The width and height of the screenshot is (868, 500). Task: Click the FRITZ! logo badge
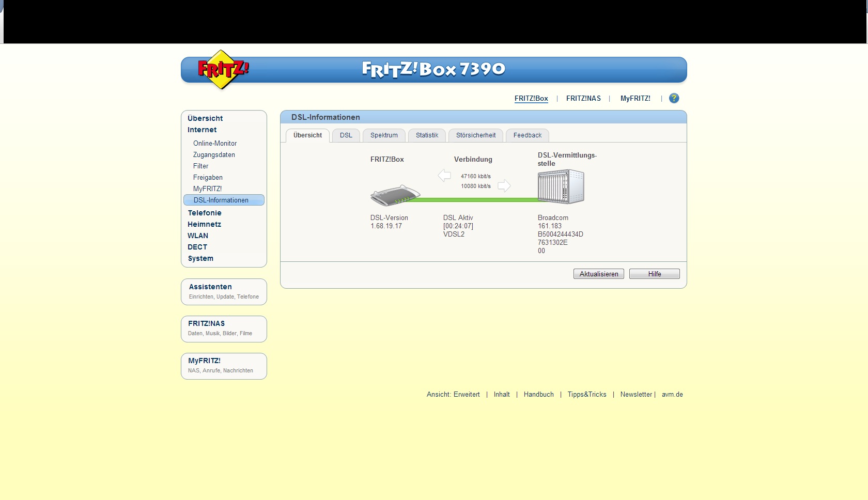223,70
